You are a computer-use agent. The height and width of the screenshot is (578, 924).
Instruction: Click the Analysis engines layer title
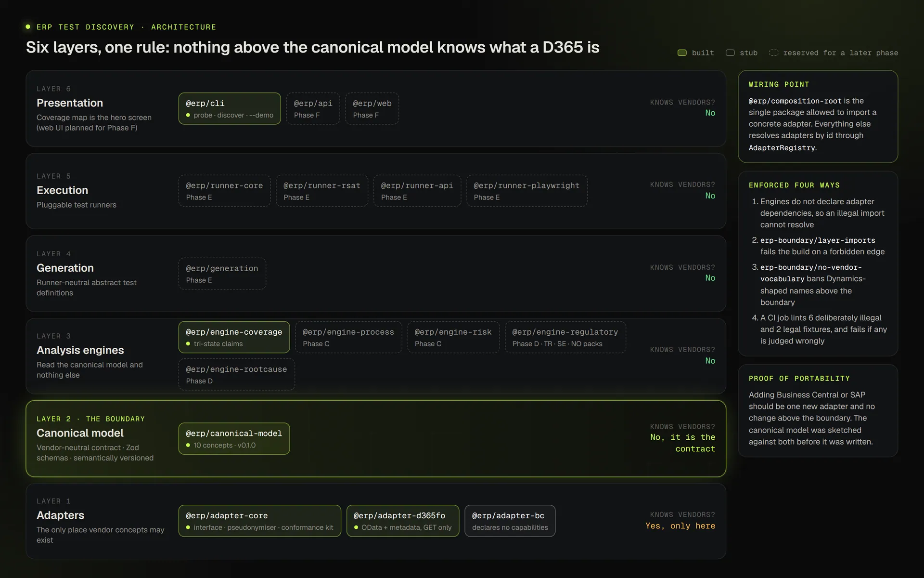pyautogui.click(x=80, y=350)
